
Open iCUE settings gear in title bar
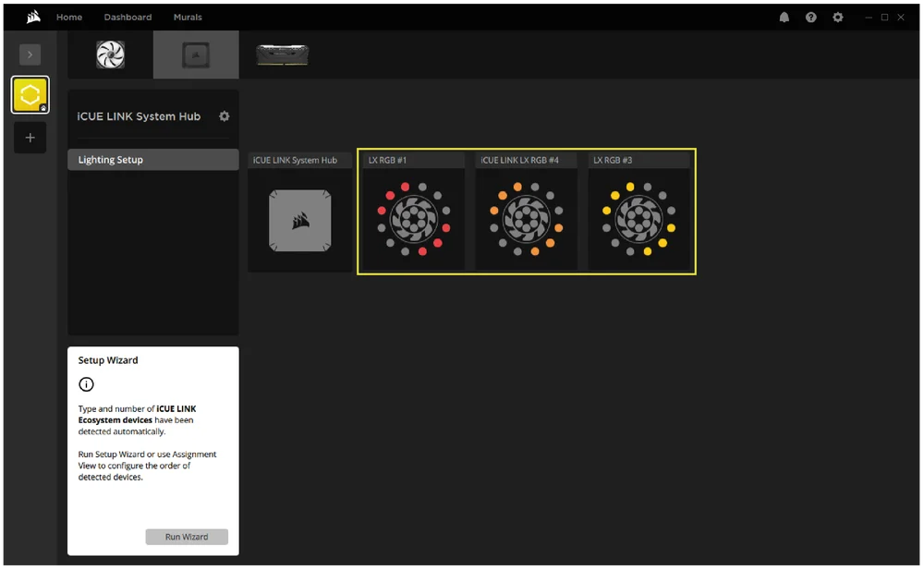(838, 17)
